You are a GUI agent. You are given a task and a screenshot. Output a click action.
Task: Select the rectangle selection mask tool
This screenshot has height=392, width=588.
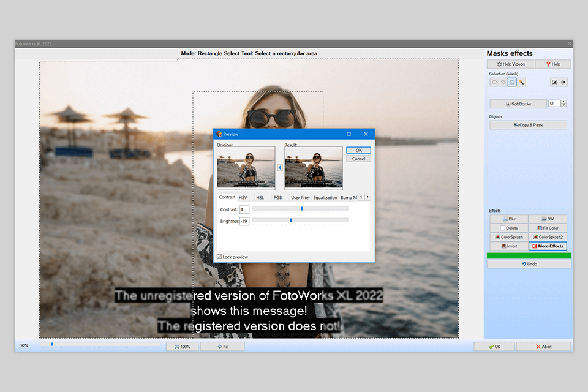[512, 82]
